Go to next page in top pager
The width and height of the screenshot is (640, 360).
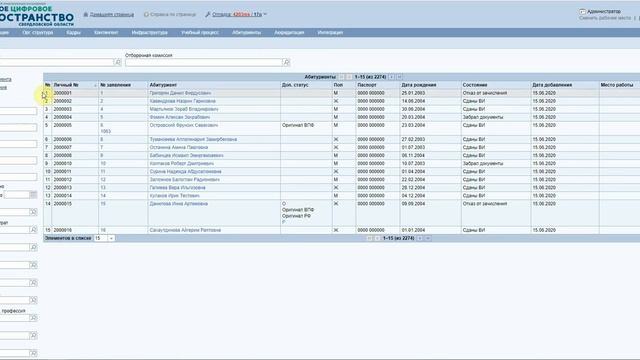pos(391,77)
